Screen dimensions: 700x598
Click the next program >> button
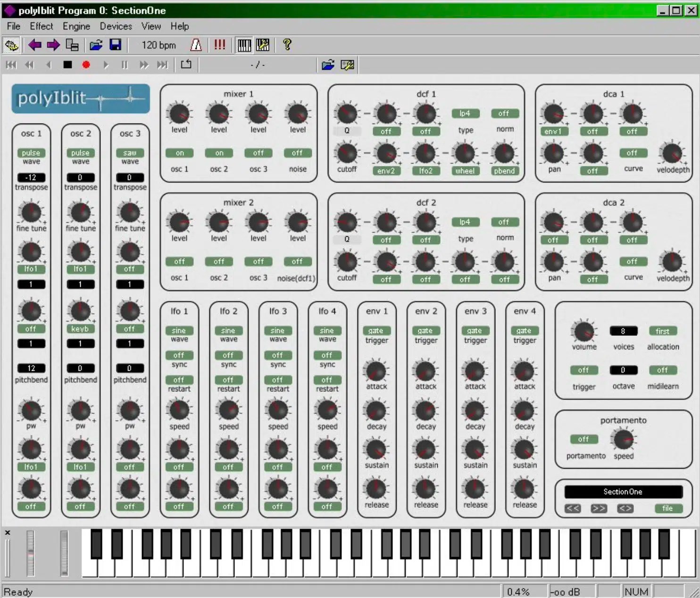coord(599,508)
